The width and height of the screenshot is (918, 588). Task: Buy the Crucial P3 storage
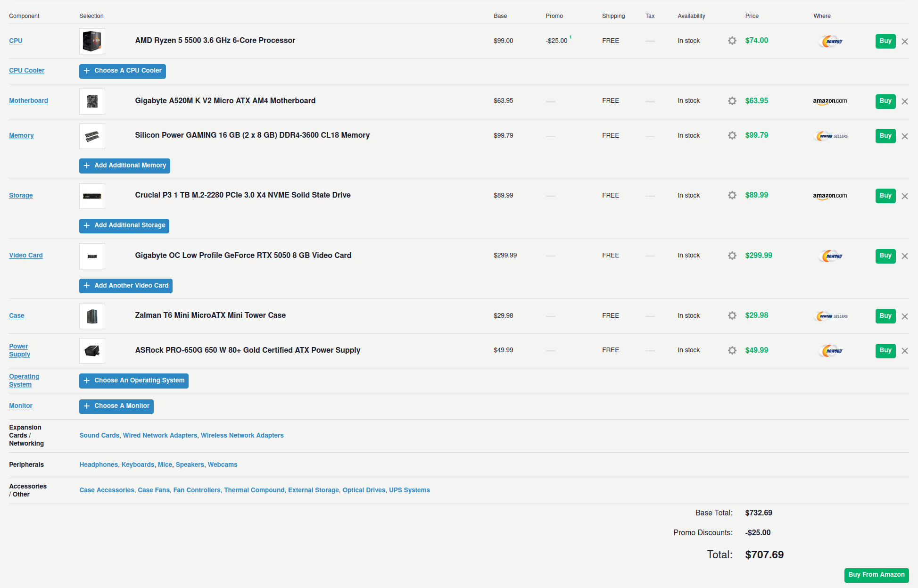coord(885,196)
